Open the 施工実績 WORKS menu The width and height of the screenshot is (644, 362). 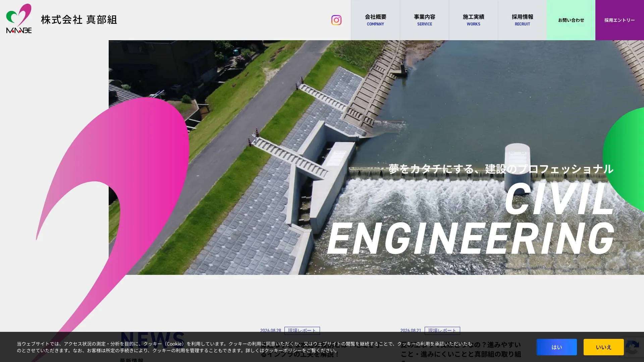coord(473,20)
